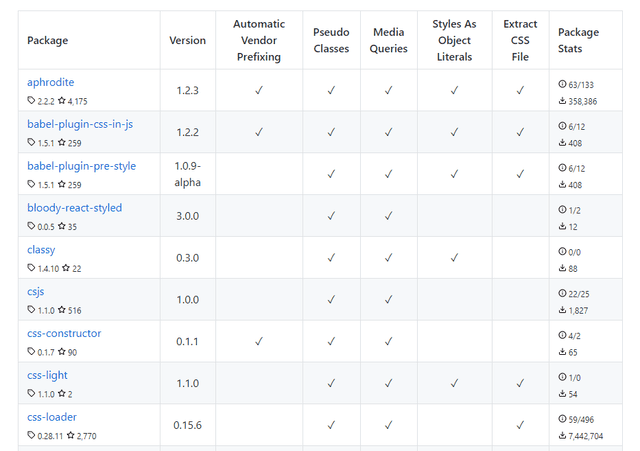Select version 0.15.6 in css-loader row
The height and width of the screenshot is (451, 640).
[188, 425]
